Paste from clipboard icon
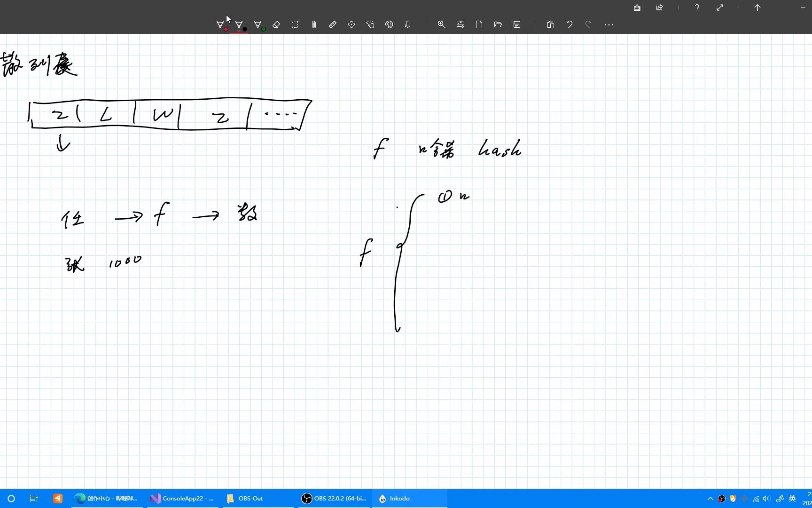This screenshot has width=812, height=508. 551,24
